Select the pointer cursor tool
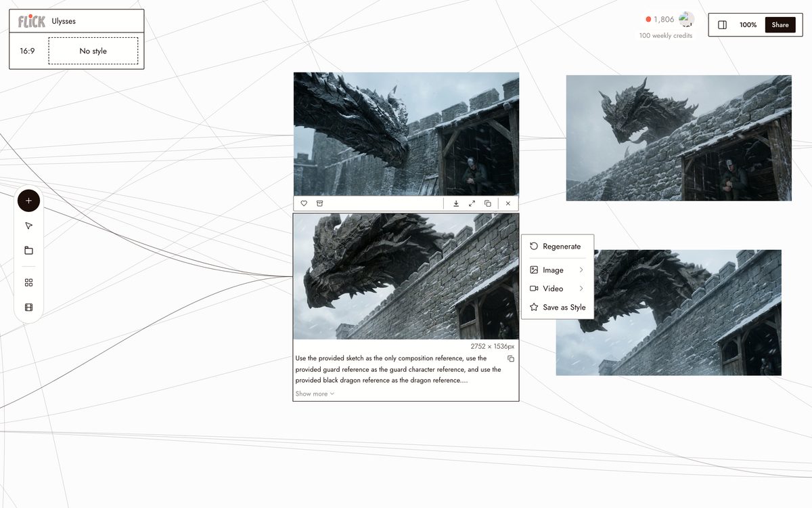 tap(28, 226)
